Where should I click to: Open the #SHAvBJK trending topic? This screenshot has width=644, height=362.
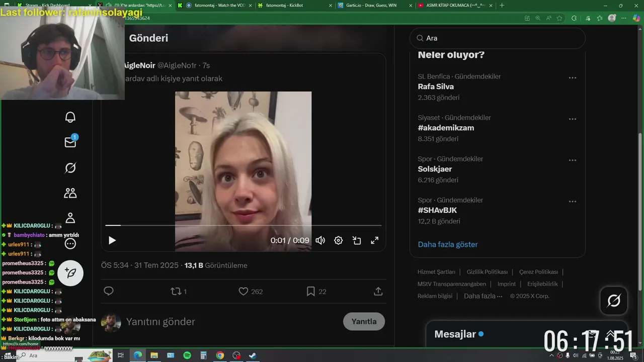pyautogui.click(x=437, y=210)
